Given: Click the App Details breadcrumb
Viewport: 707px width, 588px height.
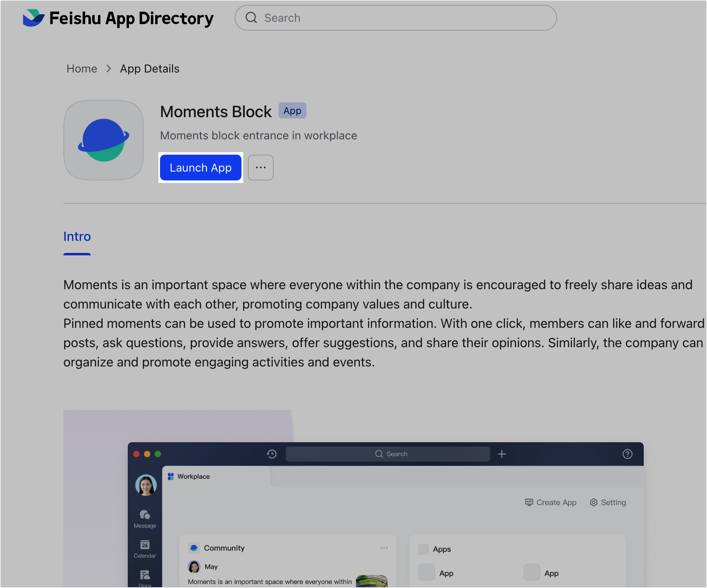Looking at the screenshot, I should coord(150,69).
